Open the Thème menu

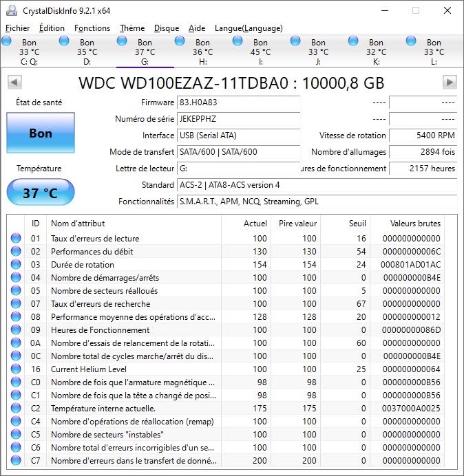click(x=132, y=28)
